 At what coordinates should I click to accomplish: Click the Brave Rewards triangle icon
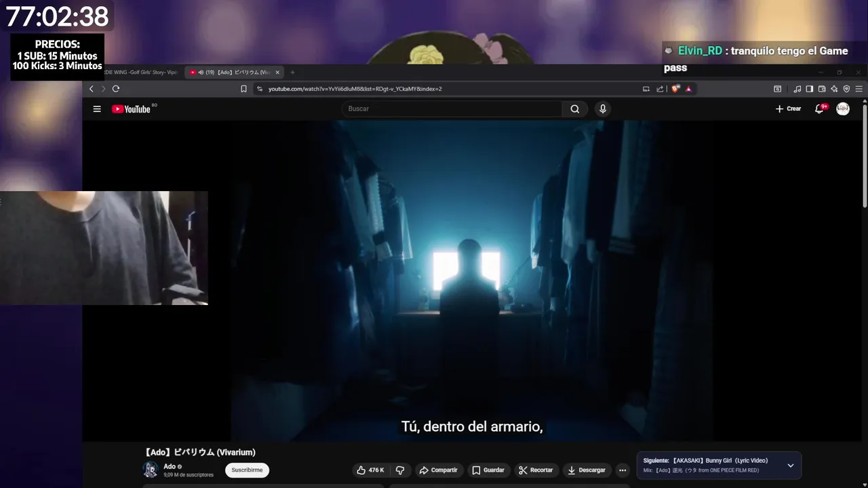coord(688,89)
